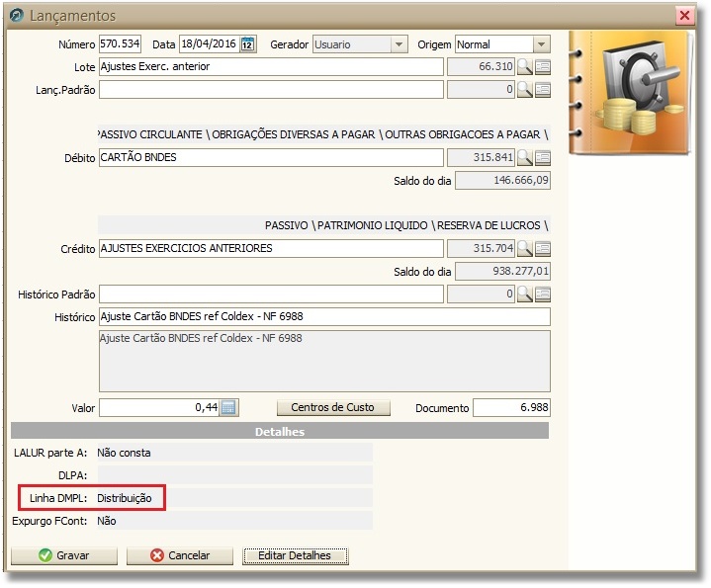Click the empty Lanç.Padrão text field
711x588 pixels.
271,89
